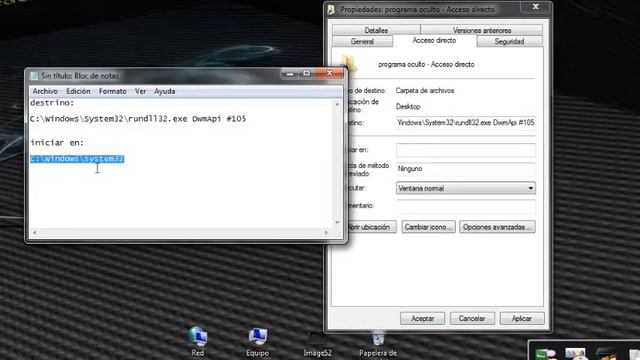
Task: Open Opciones avanzadas dialog
Action: coord(497,227)
